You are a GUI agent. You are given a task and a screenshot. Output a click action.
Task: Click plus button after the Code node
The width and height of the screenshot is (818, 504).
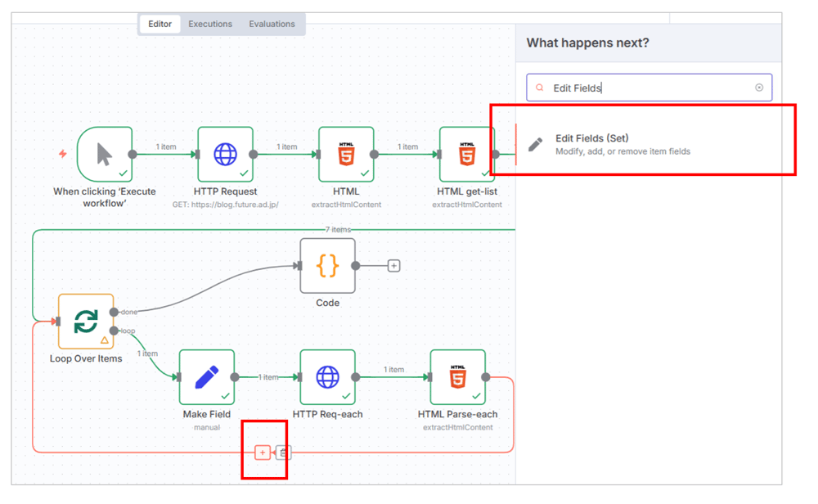pyautogui.click(x=393, y=266)
